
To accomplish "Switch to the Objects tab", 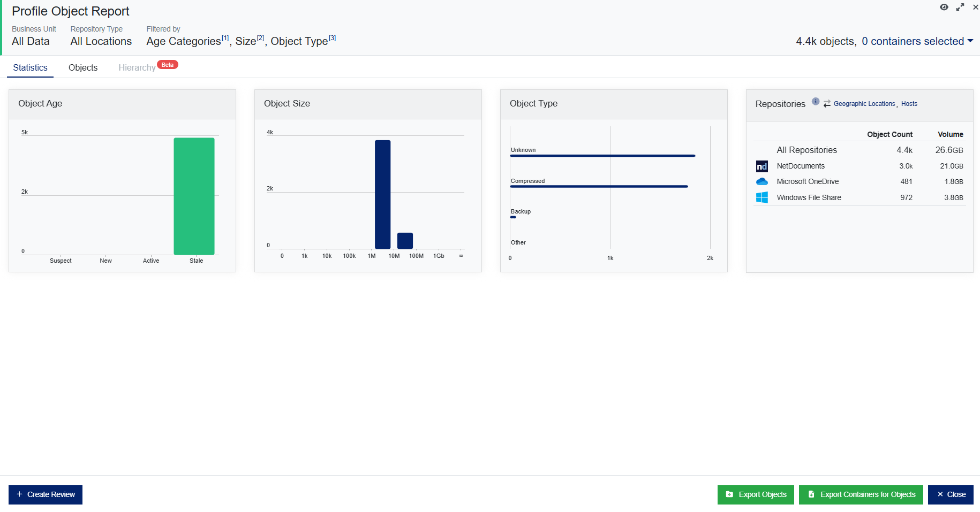I will pyautogui.click(x=83, y=67).
